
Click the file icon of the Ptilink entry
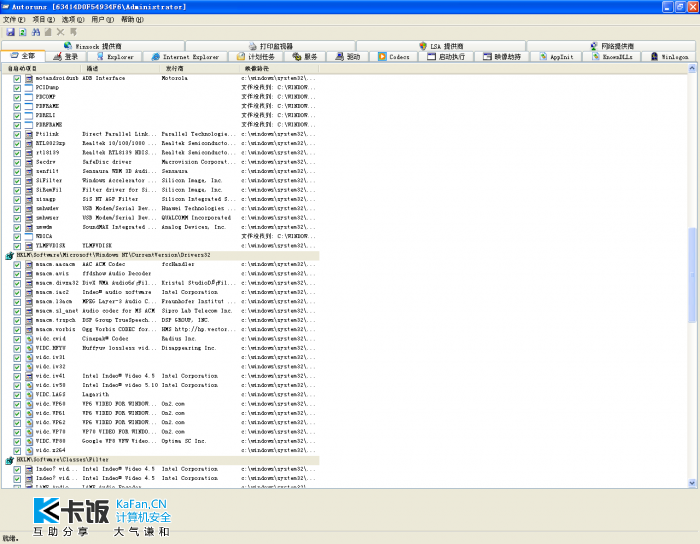pos(29,134)
